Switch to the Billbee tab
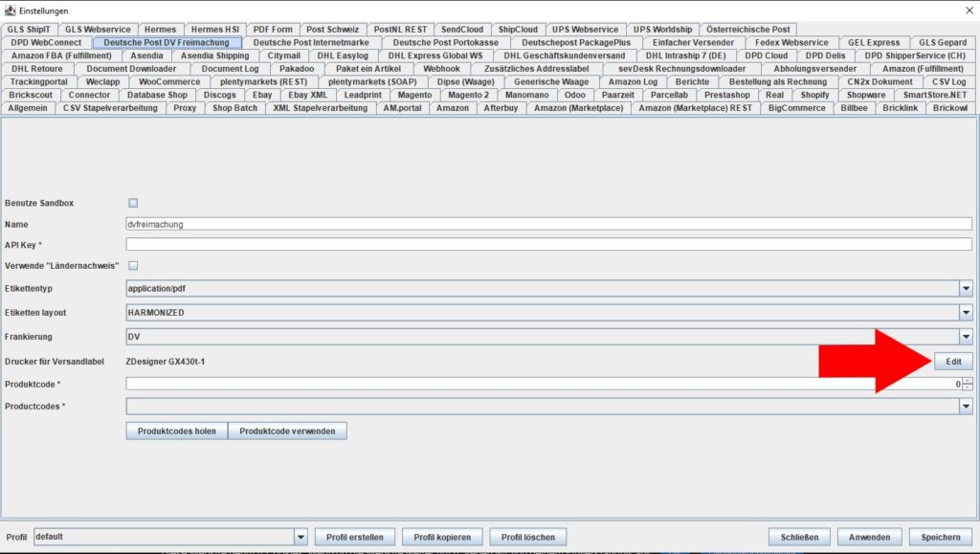 854,108
